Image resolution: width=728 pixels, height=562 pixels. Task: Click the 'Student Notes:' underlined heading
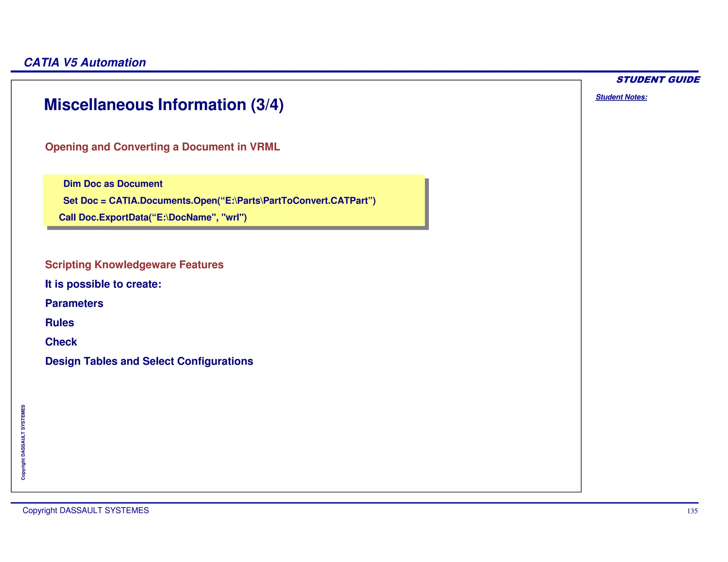621,97
